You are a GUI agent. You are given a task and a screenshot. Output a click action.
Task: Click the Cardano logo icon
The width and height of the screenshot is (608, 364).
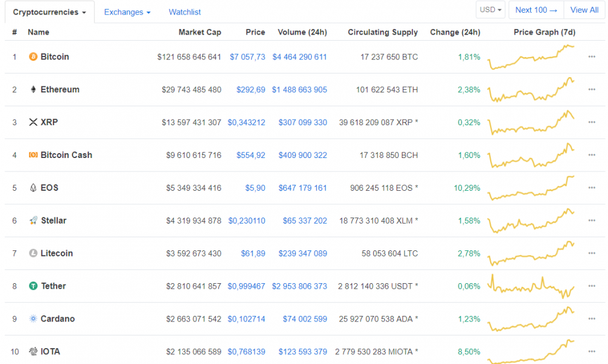click(33, 319)
